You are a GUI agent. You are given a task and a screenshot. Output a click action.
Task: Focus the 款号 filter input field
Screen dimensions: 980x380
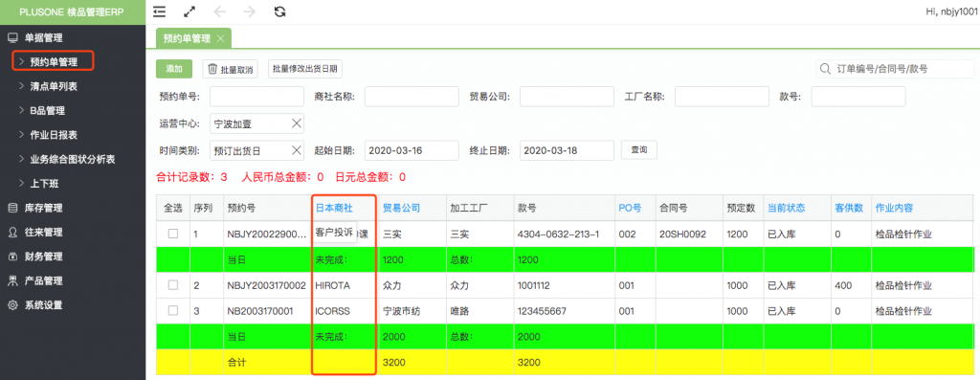858,97
